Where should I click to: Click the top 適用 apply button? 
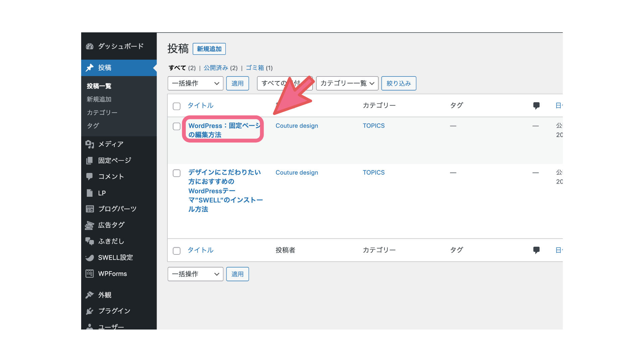pos(237,83)
